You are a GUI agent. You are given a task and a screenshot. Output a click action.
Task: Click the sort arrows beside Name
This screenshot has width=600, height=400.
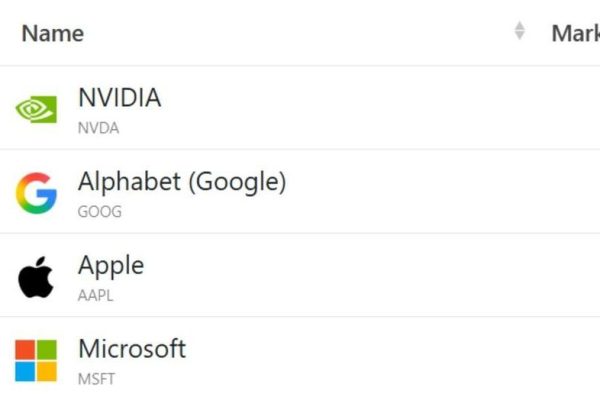click(519, 32)
